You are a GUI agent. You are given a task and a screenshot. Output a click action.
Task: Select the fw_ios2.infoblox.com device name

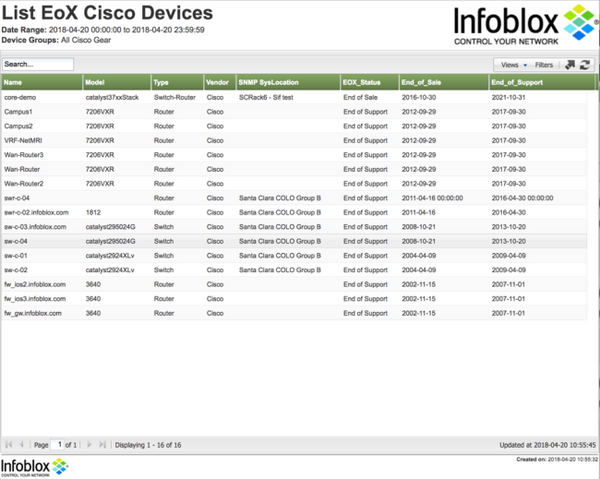click(35, 284)
